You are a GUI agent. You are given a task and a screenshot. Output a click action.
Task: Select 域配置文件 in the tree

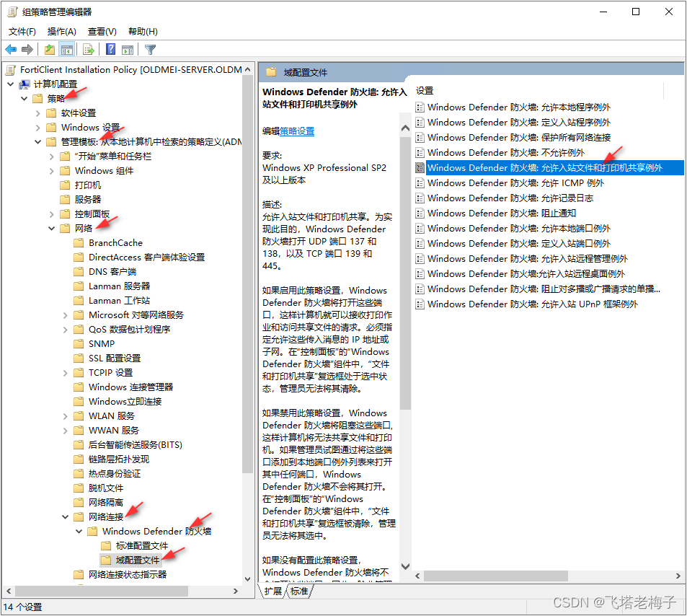click(138, 560)
